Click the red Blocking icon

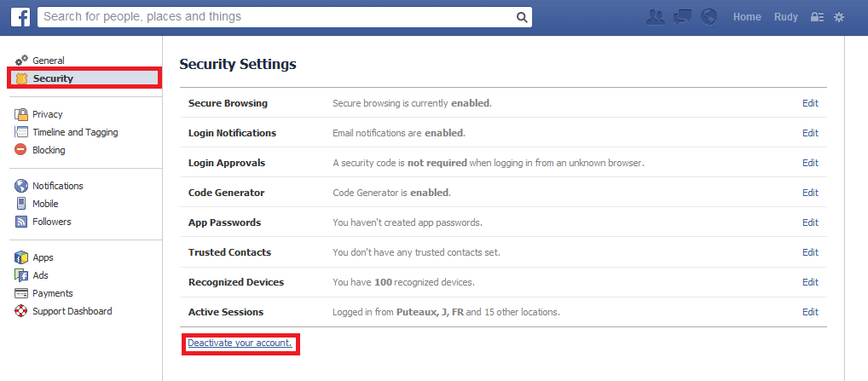[x=20, y=150]
